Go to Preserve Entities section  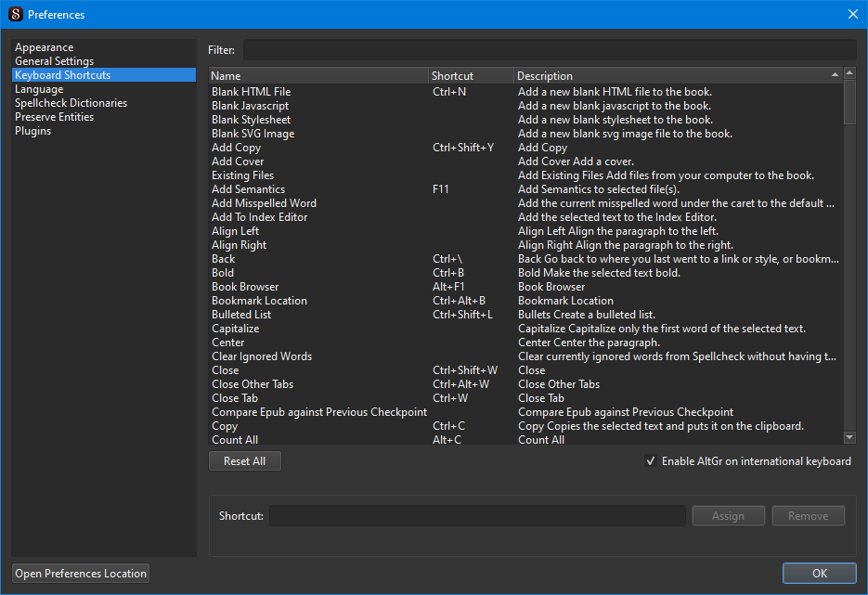[54, 117]
